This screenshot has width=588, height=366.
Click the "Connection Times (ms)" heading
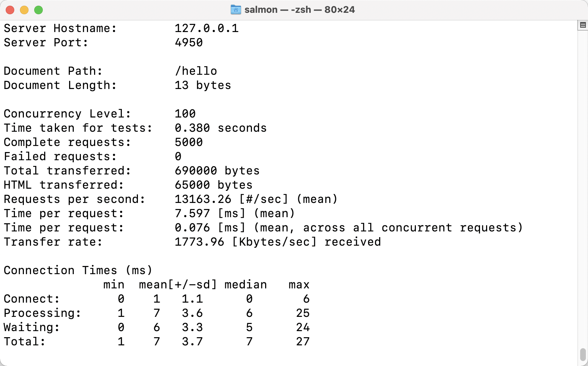pyautogui.click(x=78, y=271)
